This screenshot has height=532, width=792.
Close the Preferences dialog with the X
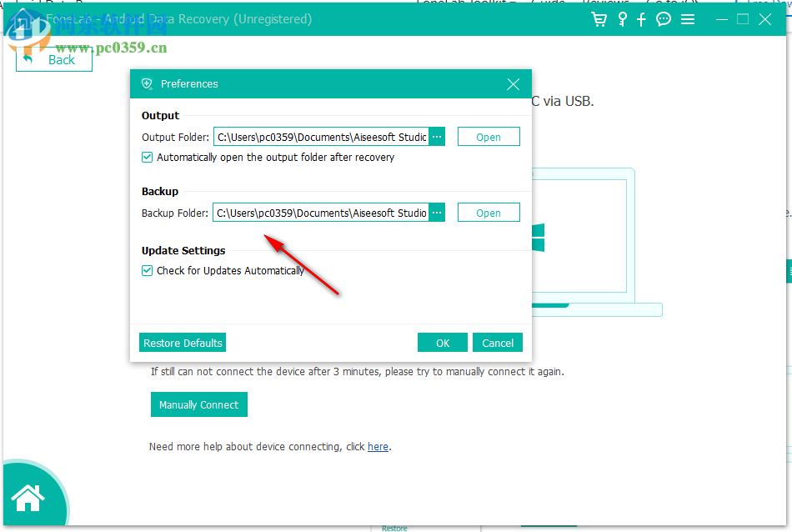coord(513,83)
